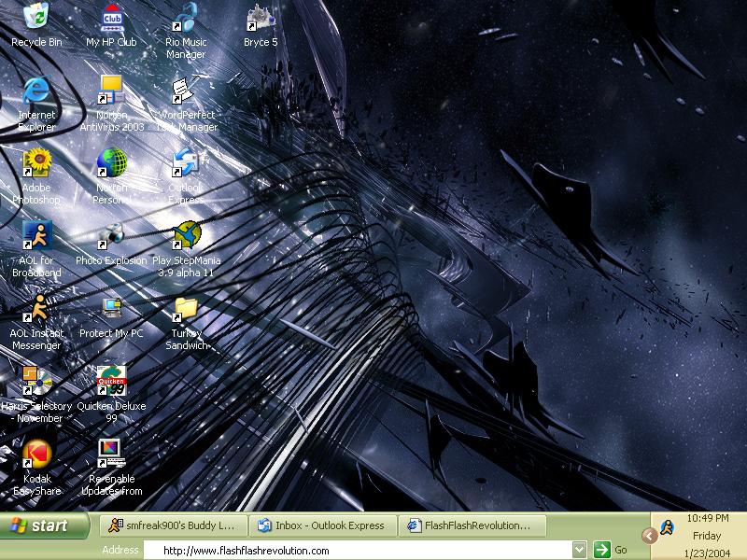The height and width of the screenshot is (560, 747).
Task: Click the Norton AntiVirus 2003 icon
Action: click(x=111, y=90)
